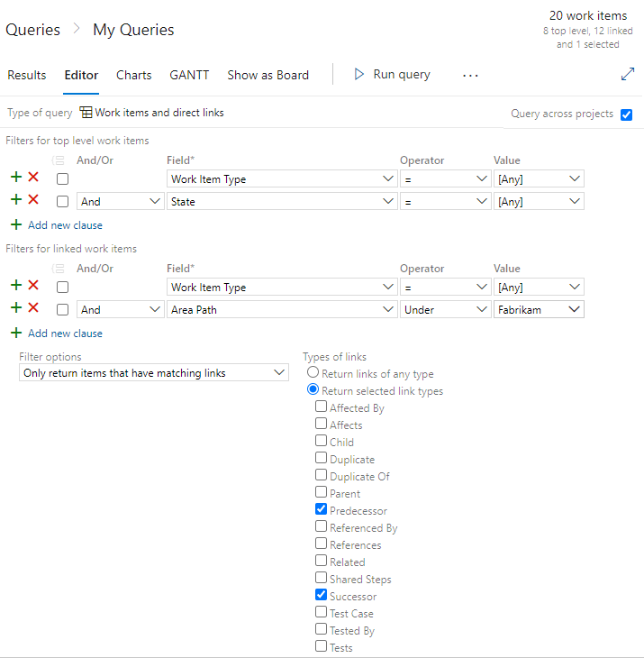Screen dimensions: 644x658
Task: Add new clause to linked filters
Action: pos(65,334)
